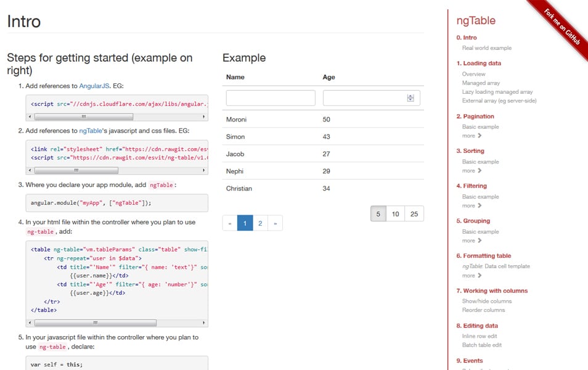
Task: Click age value 43 in Simon row
Action: pyautogui.click(x=326, y=137)
